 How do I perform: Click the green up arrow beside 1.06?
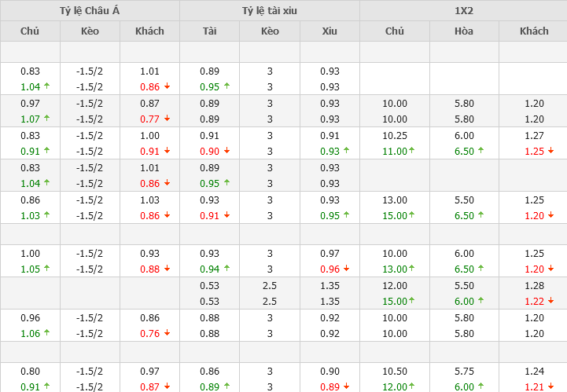(x=47, y=333)
